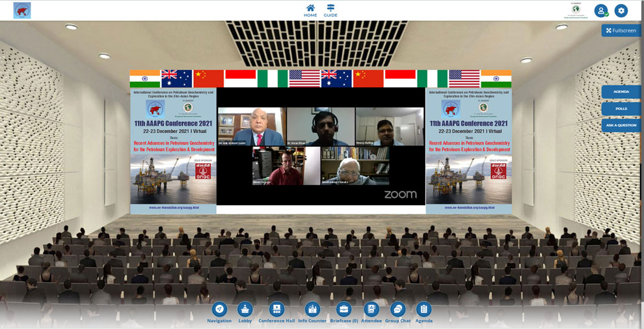Open the Agenda icon in bottom bar
Image resolution: width=644 pixels, height=329 pixels.
pyautogui.click(x=424, y=309)
